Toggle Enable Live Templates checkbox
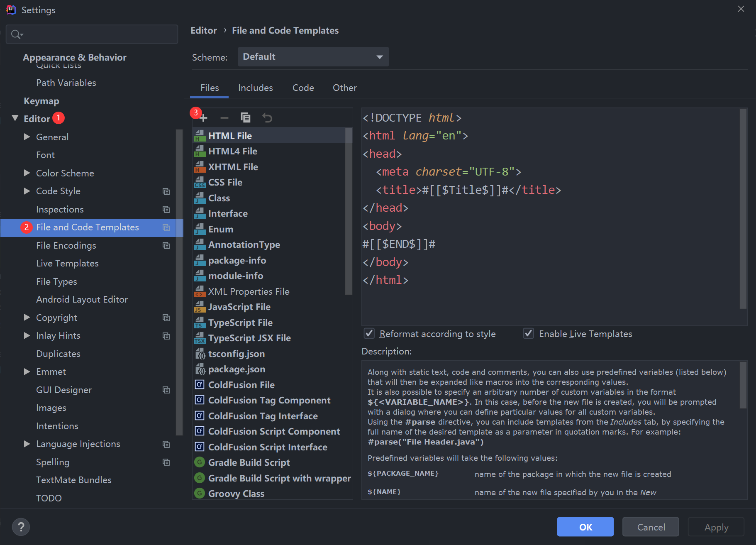Image resolution: width=756 pixels, height=545 pixels. (528, 334)
